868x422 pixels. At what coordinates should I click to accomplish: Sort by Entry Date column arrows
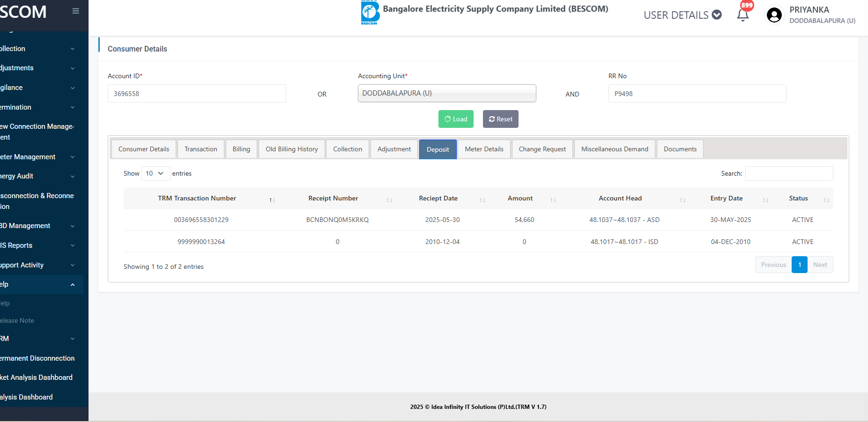click(765, 200)
